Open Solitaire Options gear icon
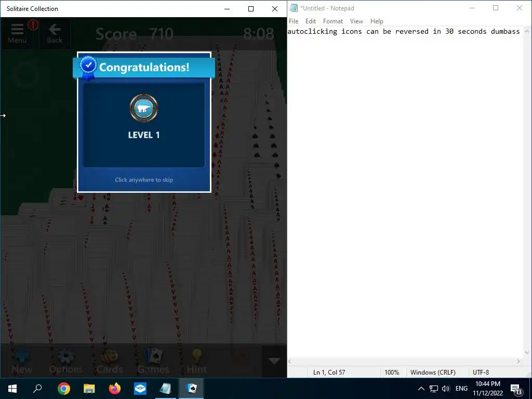 point(66,362)
